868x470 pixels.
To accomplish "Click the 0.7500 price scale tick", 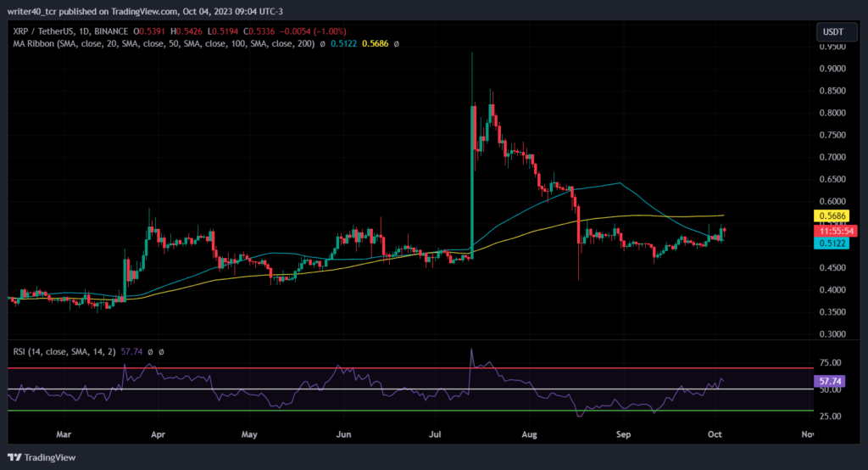I will pyautogui.click(x=832, y=135).
